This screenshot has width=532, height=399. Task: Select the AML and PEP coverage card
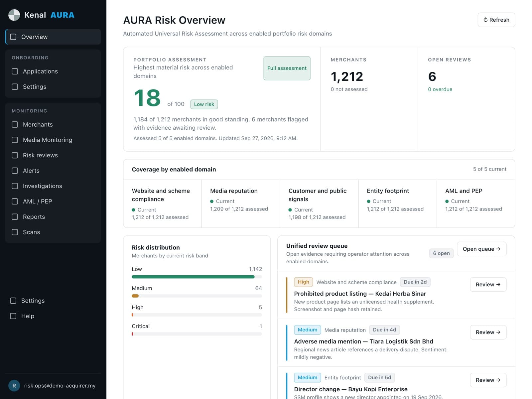click(476, 204)
